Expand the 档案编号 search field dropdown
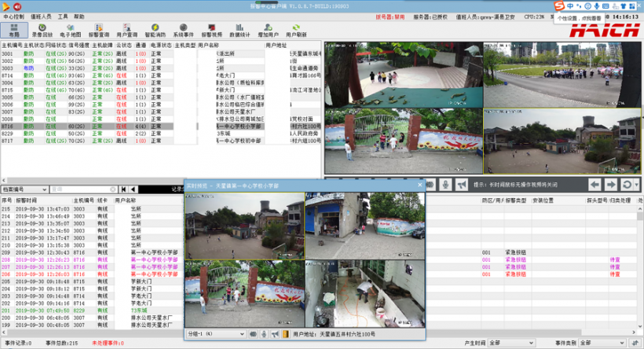This screenshot has width=644, height=349. point(43,189)
